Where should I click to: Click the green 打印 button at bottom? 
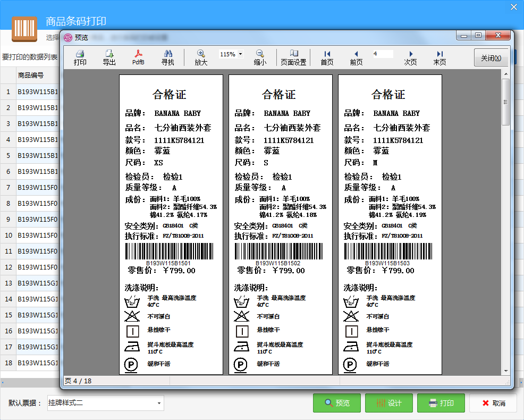(441, 403)
